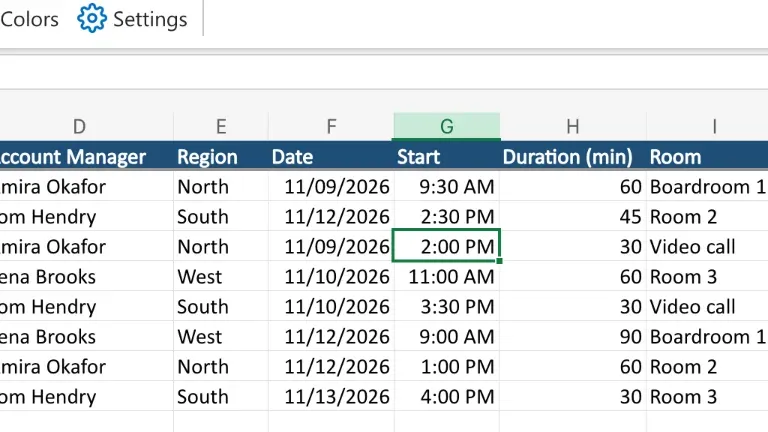Click the 11/12/2026 date beside 2:30 PM
This screenshot has height=432, width=768.
click(x=331, y=216)
